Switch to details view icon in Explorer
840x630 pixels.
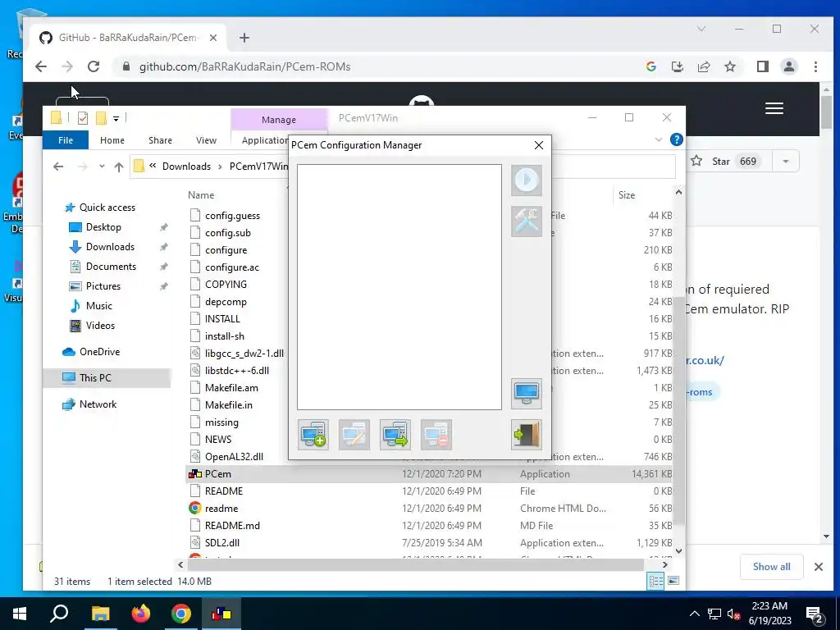point(655,582)
